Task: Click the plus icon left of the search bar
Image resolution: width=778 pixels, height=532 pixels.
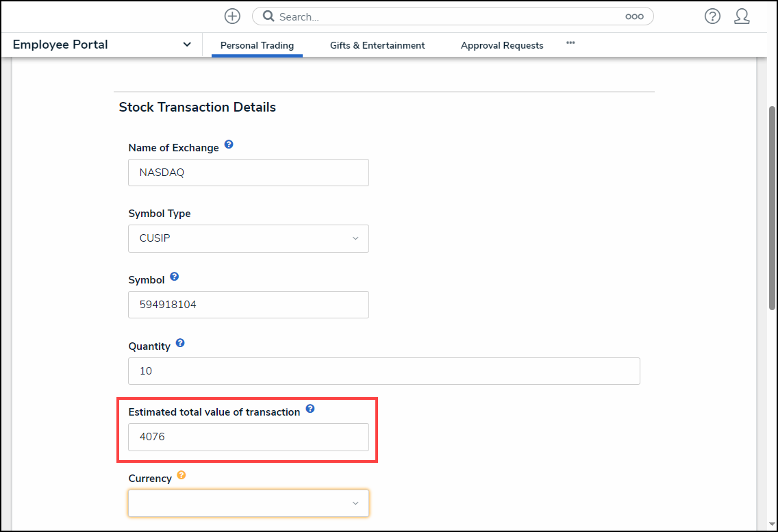Action: pos(232,16)
